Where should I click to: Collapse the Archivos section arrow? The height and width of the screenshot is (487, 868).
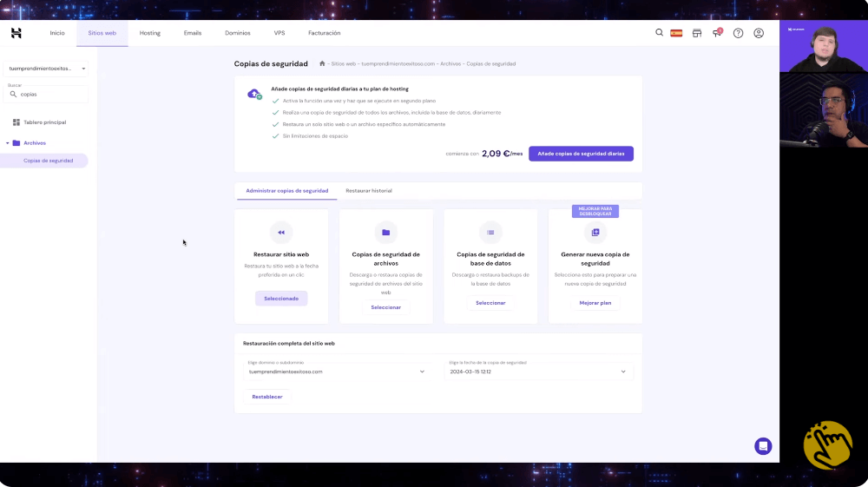click(x=7, y=142)
